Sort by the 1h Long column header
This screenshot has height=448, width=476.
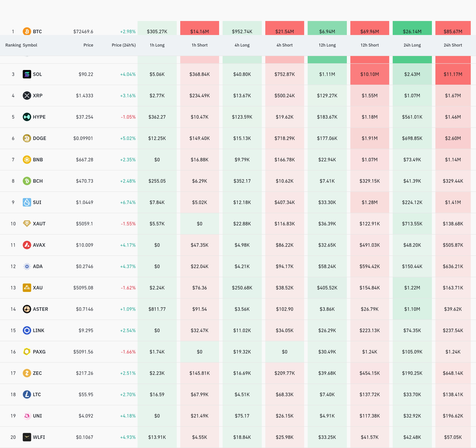[x=157, y=45]
